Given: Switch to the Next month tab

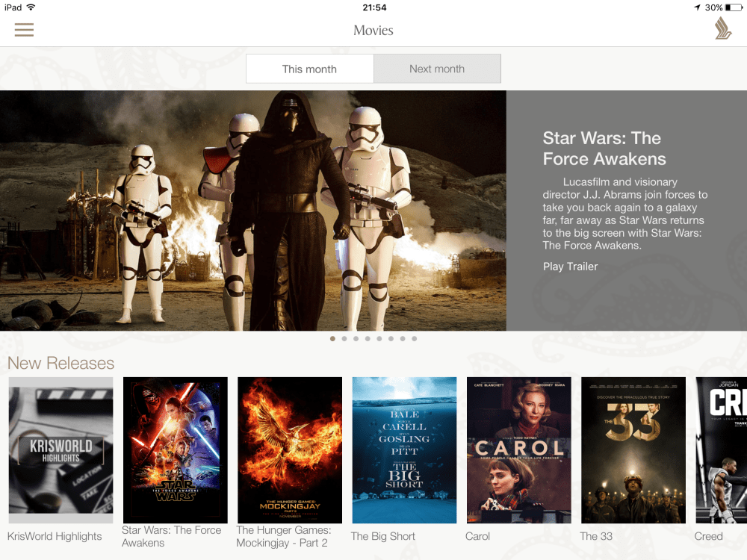Looking at the screenshot, I should 437,69.
